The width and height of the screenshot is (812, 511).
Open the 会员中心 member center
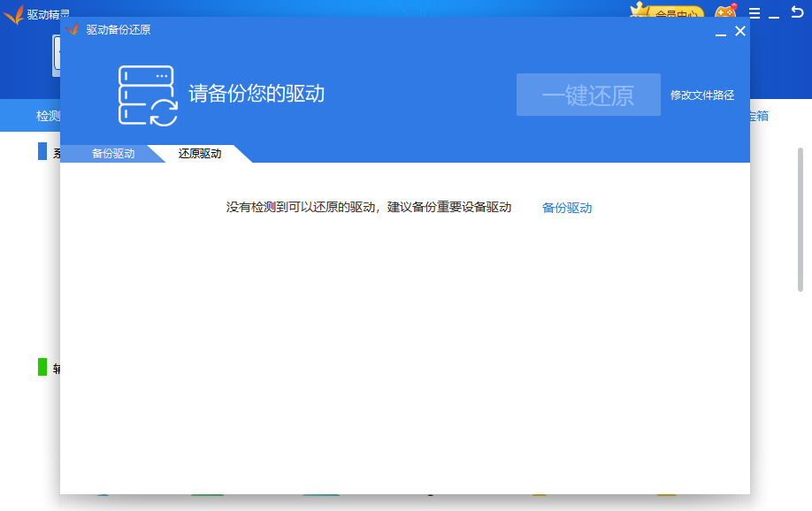point(675,13)
